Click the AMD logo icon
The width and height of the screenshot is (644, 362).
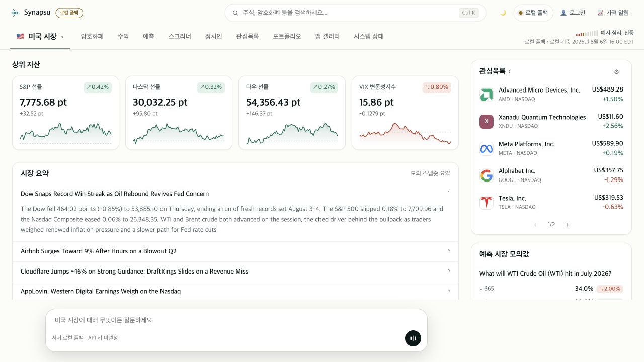pyautogui.click(x=487, y=95)
